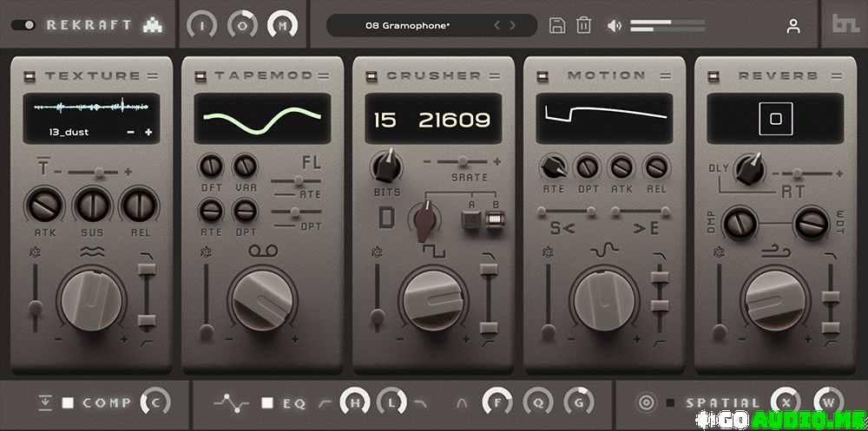Select next texture sample with plus button
Image resolution: width=868 pixels, height=431 pixels.
pyautogui.click(x=148, y=132)
